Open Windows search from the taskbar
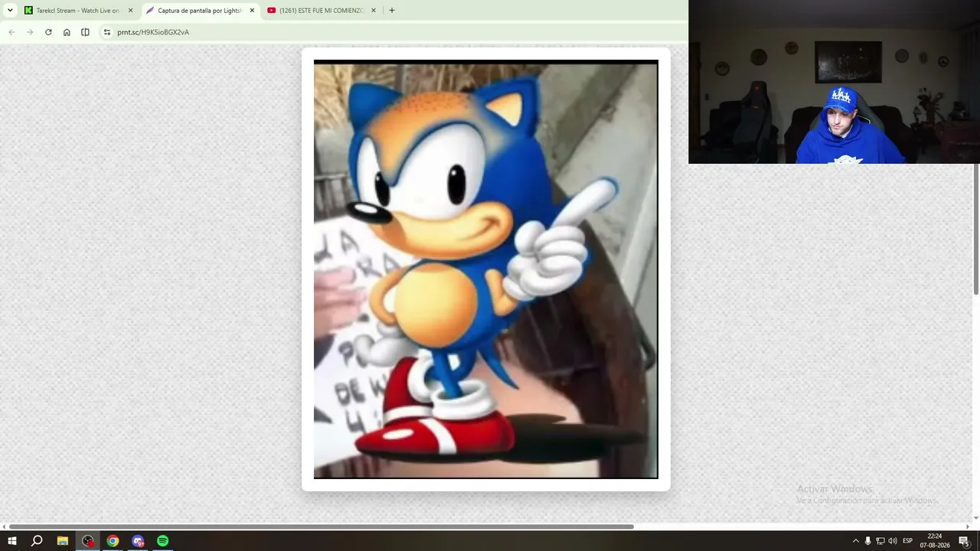 pyautogui.click(x=37, y=541)
